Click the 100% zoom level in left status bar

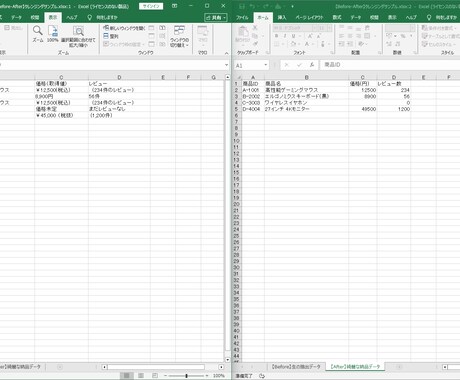coord(219,376)
